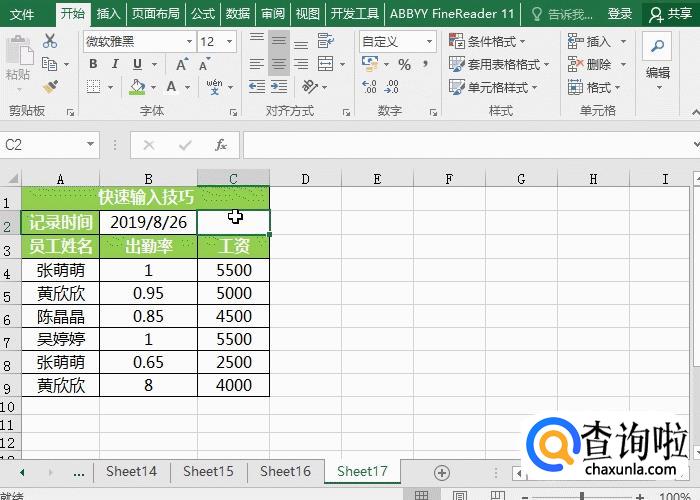The width and height of the screenshot is (700, 500).
Task: Decrease font size with small A
Action: [x=204, y=65]
